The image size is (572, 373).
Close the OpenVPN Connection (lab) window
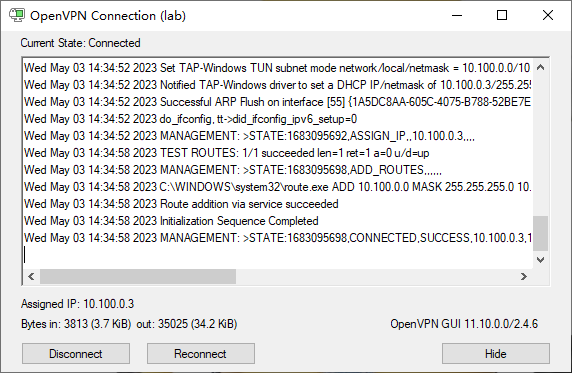(548, 15)
